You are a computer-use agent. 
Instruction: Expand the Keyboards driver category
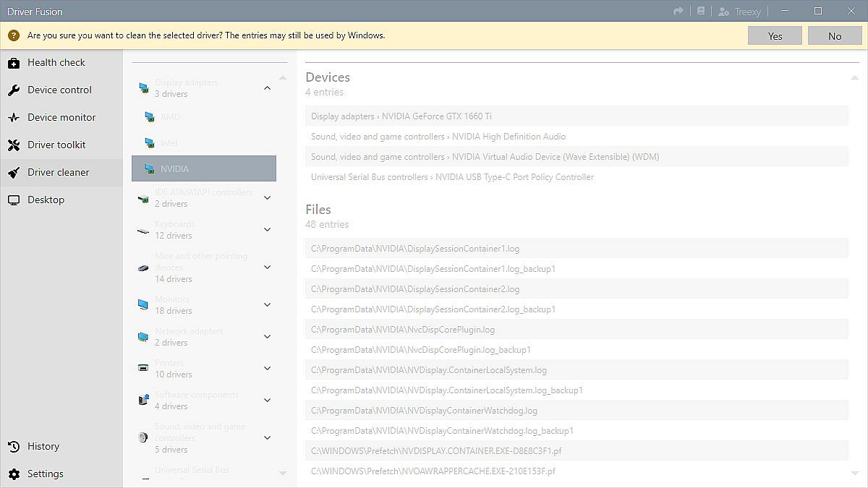pyautogui.click(x=267, y=230)
